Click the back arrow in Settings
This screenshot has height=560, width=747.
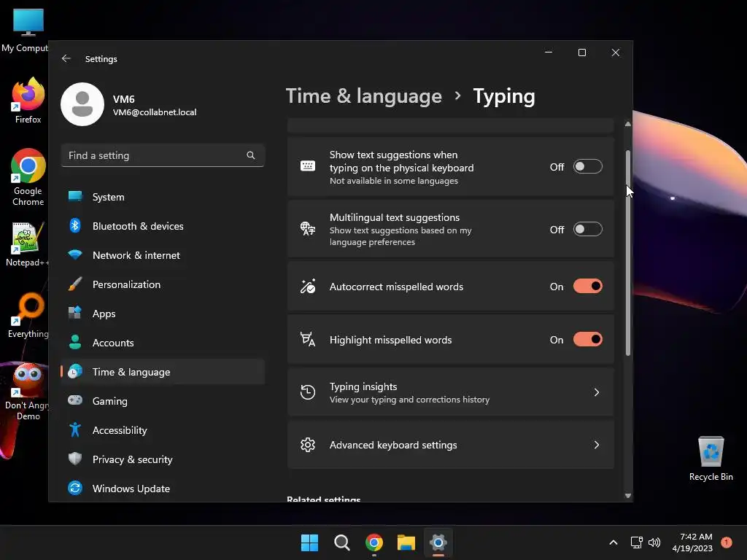tap(66, 58)
